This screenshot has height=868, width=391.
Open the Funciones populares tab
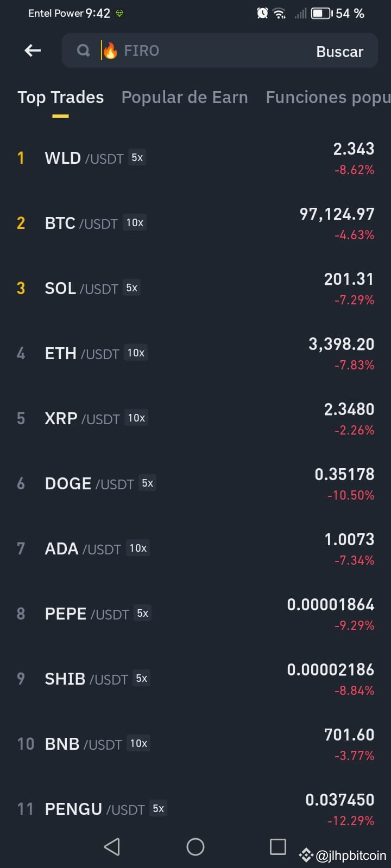click(x=328, y=97)
